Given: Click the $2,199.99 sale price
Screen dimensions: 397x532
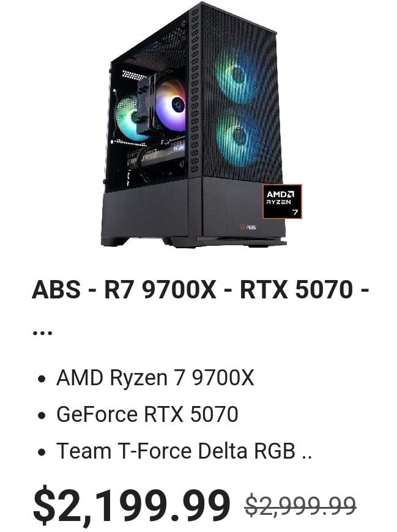Looking at the screenshot, I should point(132,504).
